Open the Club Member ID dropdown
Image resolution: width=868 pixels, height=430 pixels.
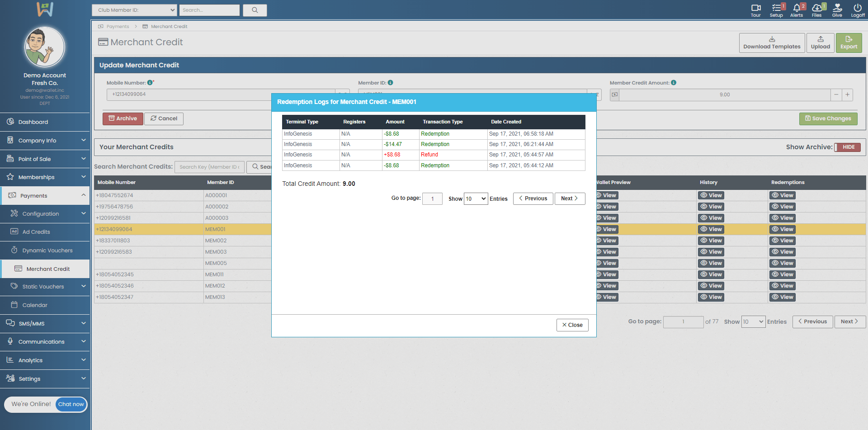(x=134, y=10)
